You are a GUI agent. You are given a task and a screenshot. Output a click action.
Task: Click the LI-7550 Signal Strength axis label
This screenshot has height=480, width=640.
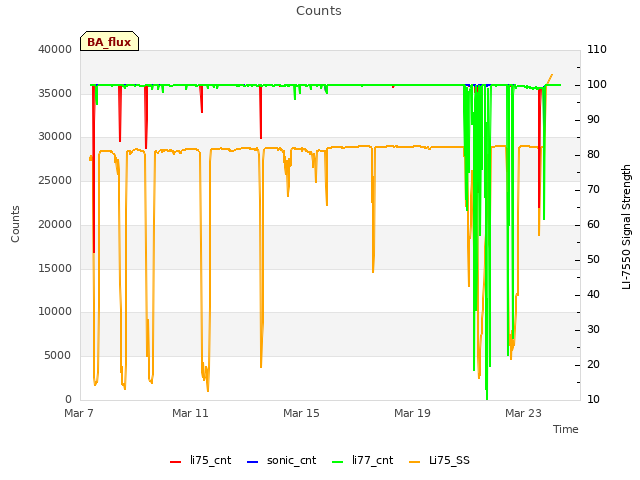(626, 227)
